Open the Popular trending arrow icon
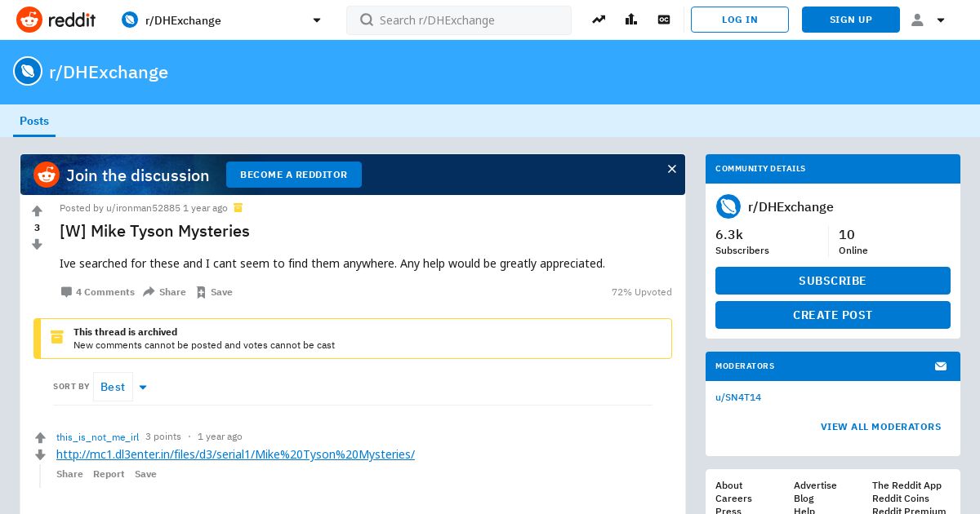 pyautogui.click(x=599, y=20)
